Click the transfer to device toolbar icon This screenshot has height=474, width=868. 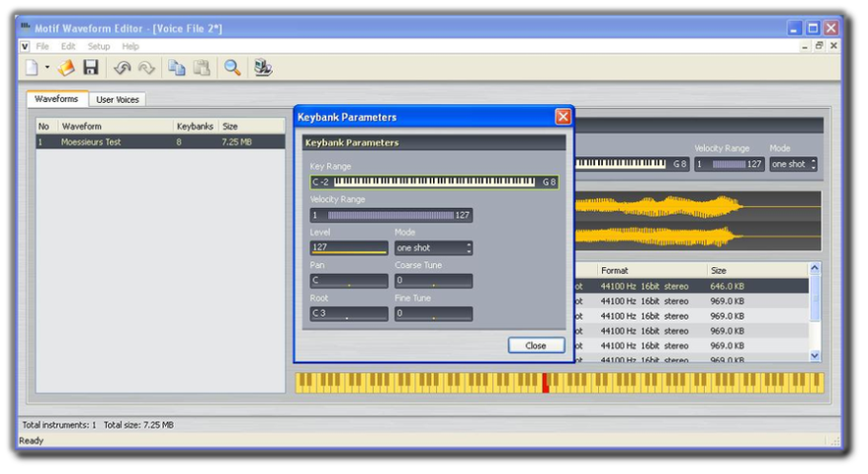coord(263,67)
